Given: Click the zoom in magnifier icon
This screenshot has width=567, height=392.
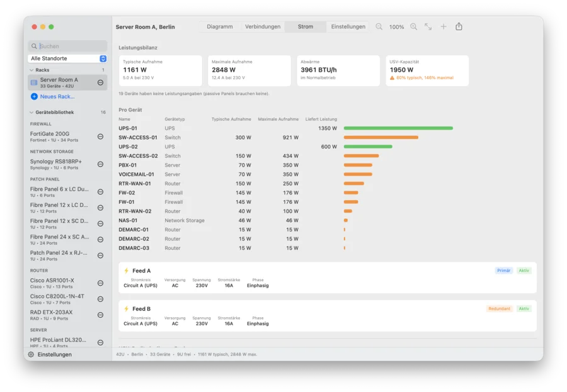Looking at the screenshot, I should (414, 26).
